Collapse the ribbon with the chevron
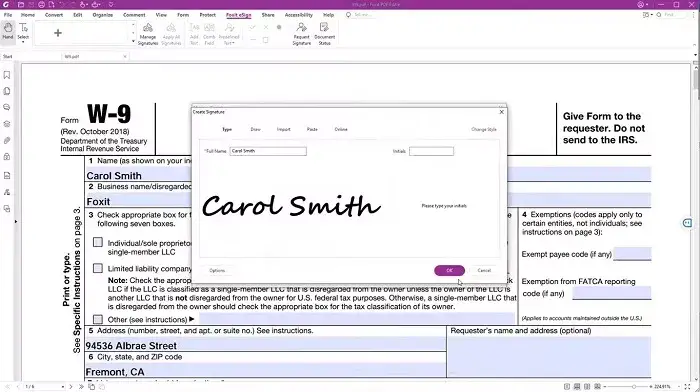This screenshot has width=700, height=392. tap(695, 45)
